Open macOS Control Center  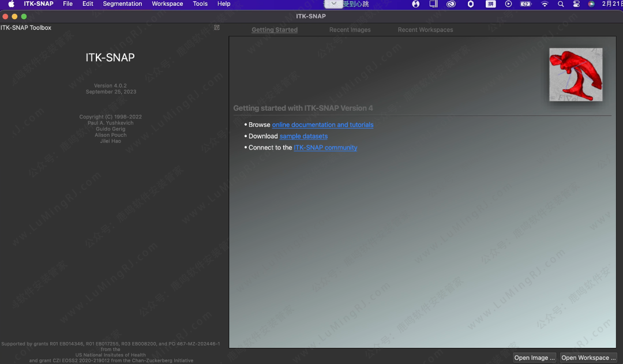pos(576,4)
